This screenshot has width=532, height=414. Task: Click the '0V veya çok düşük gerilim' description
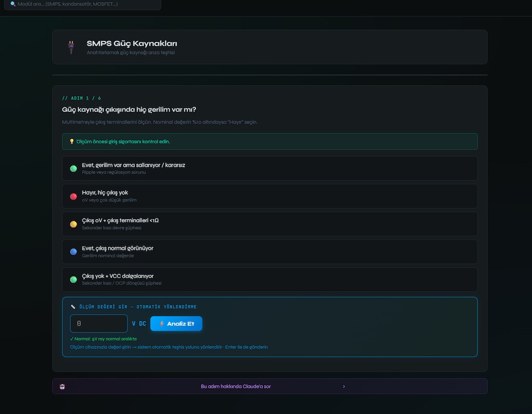point(109,200)
